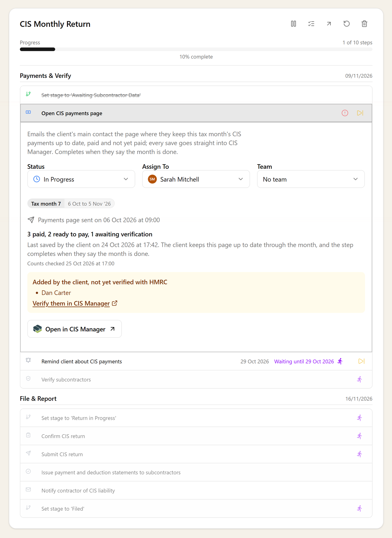Click automation icon on Set stage to 'Return in Progress'
Screen dimensions: 392x538
(360, 418)
